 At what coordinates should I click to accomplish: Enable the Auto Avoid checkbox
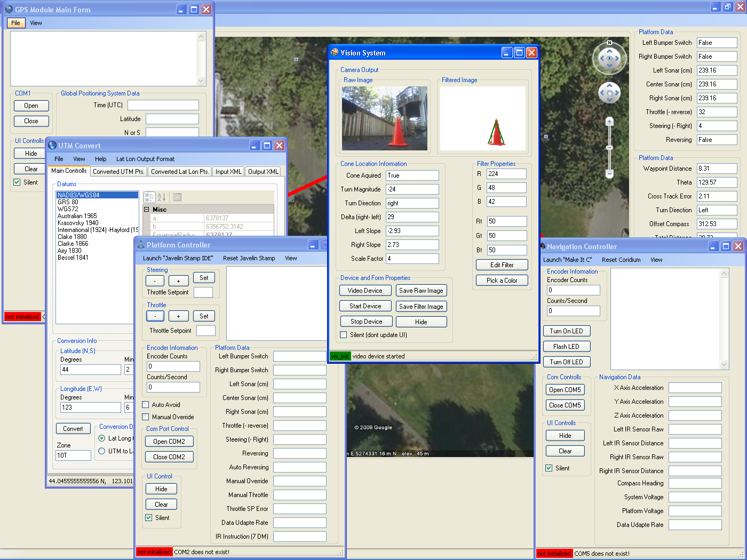click(x=146, y=405)
